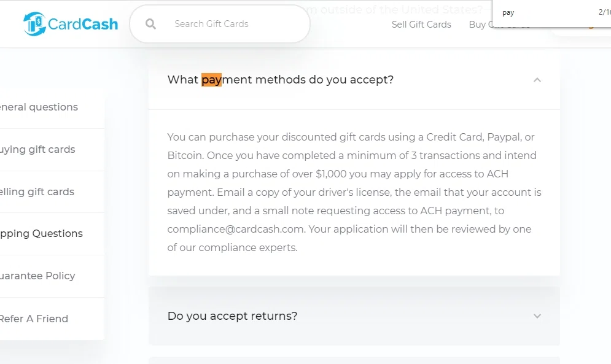The height and width of the screenshot is (364, 611).
Task: Open the Sell Gift Cards menu
Action: click(x=421, y=25)
